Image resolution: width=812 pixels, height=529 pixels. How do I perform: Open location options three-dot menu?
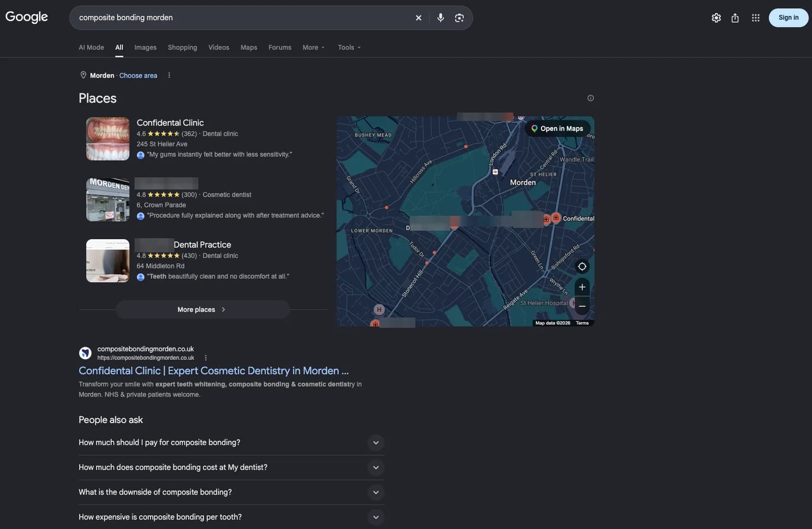point(169,75)
